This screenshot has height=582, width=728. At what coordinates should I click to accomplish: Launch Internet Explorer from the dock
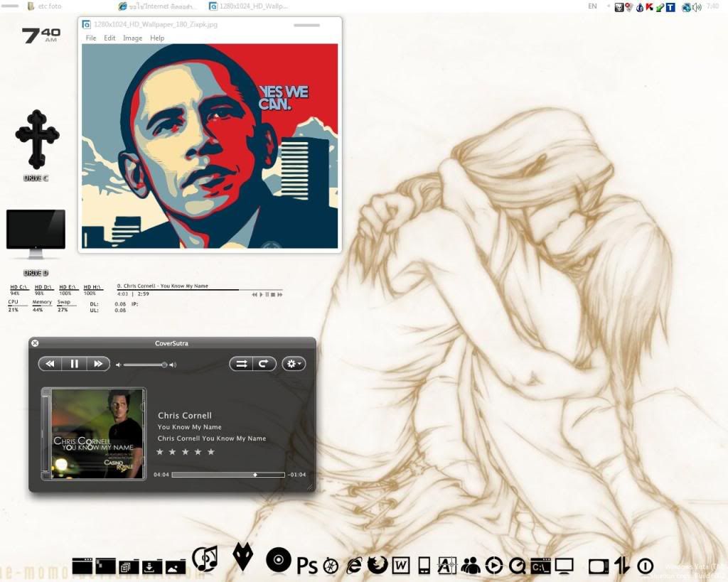[354, 565]
